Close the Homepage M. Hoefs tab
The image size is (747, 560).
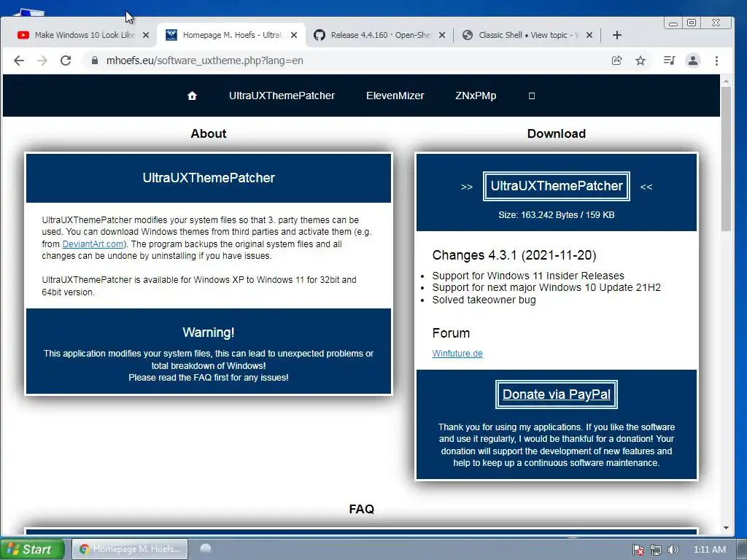pyautogui.click(x=294, y=35)
